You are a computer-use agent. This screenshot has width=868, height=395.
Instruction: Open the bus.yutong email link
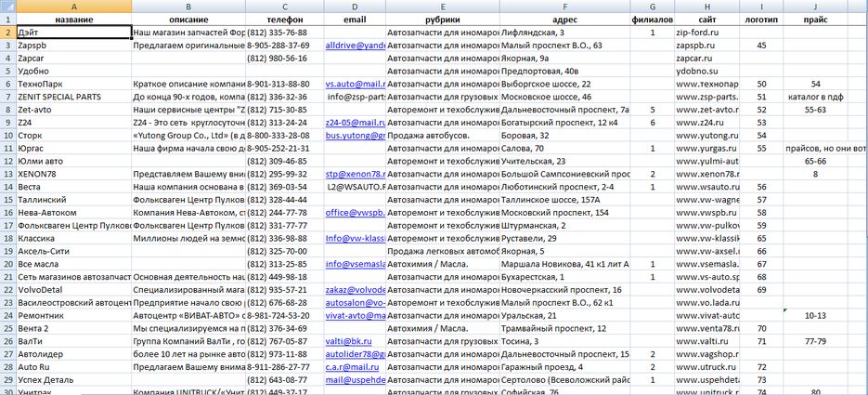tap(355, 135)
